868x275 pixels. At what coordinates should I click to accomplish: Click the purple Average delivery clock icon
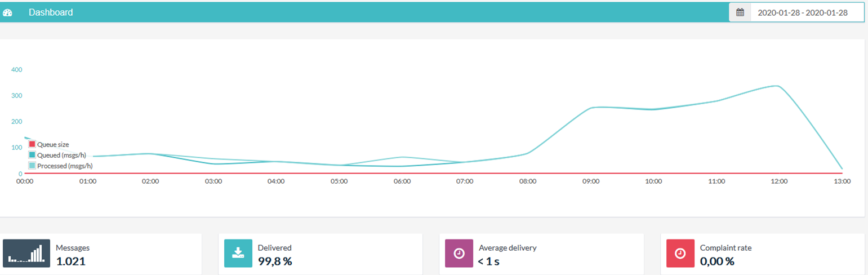[x=459, y=253]
